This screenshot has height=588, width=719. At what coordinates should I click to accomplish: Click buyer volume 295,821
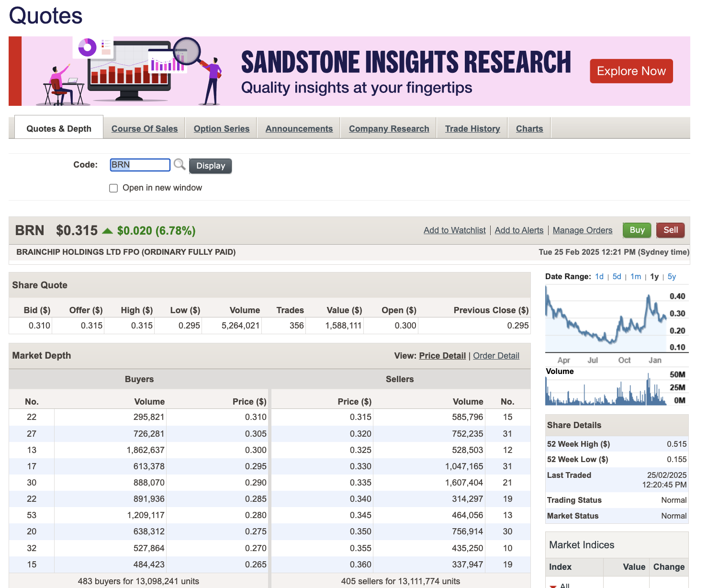(149, 417)
